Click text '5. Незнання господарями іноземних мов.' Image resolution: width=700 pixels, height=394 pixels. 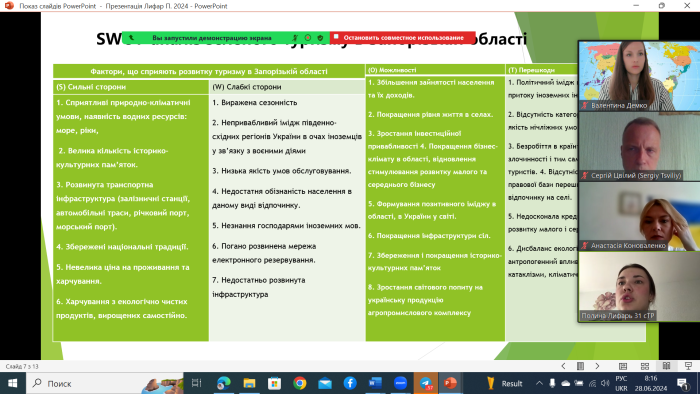pos(286,226)
